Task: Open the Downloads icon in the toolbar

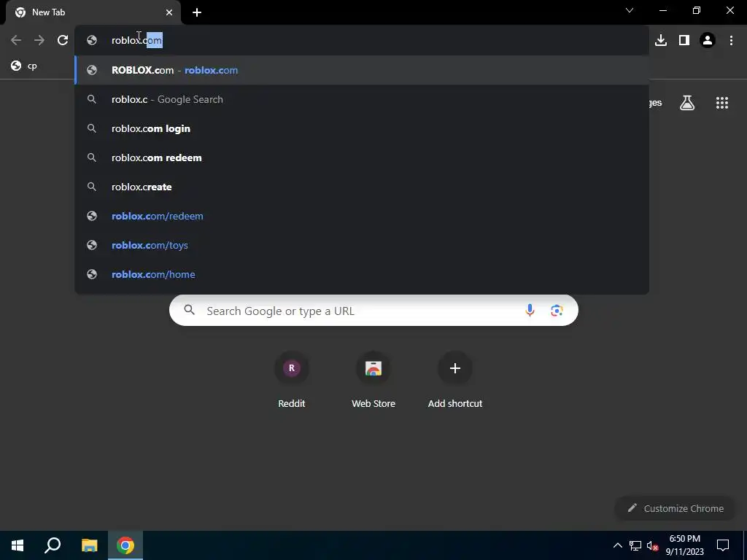Action: tap(661, 41)
